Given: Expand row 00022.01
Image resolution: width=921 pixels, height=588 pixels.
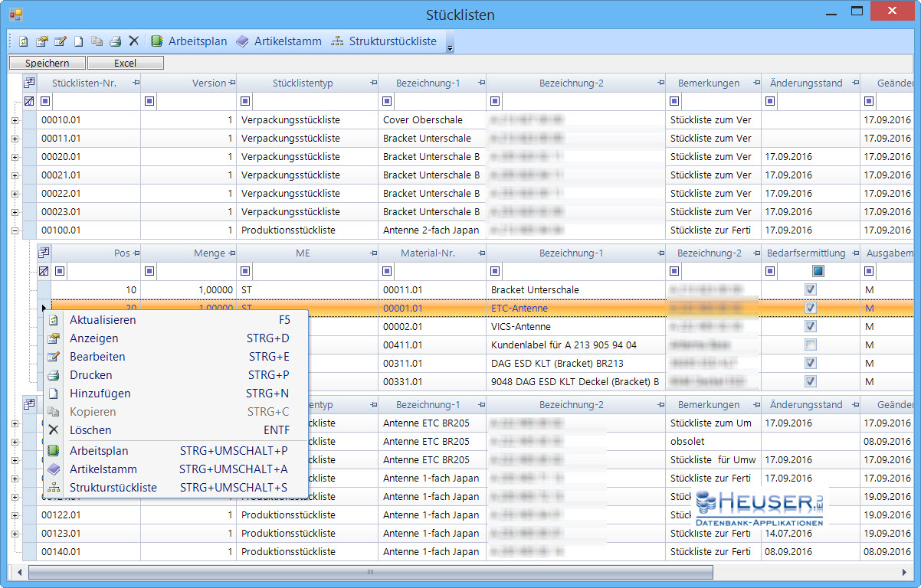Looking at the screenshot, I should (x=15, y=194).
